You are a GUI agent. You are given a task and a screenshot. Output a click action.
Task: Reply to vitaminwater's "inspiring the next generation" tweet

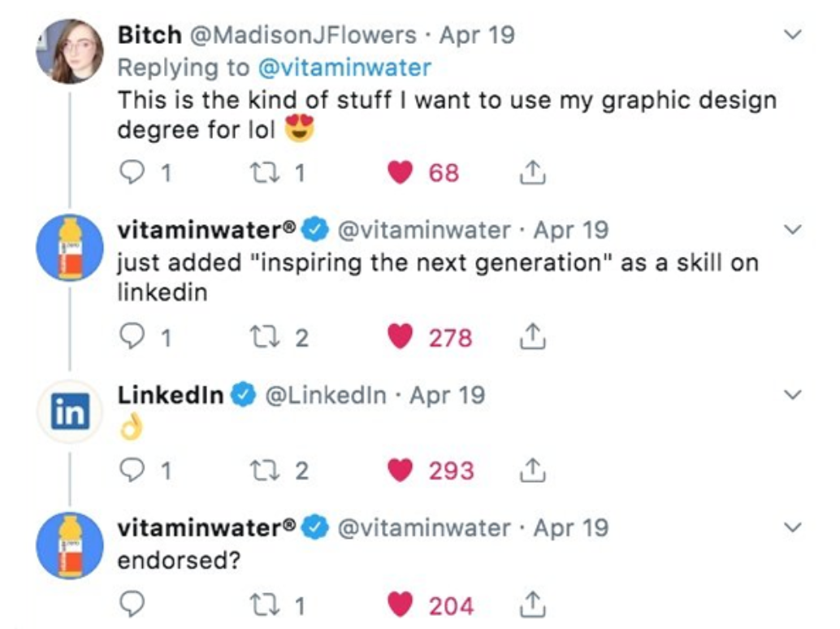[133, 337]
